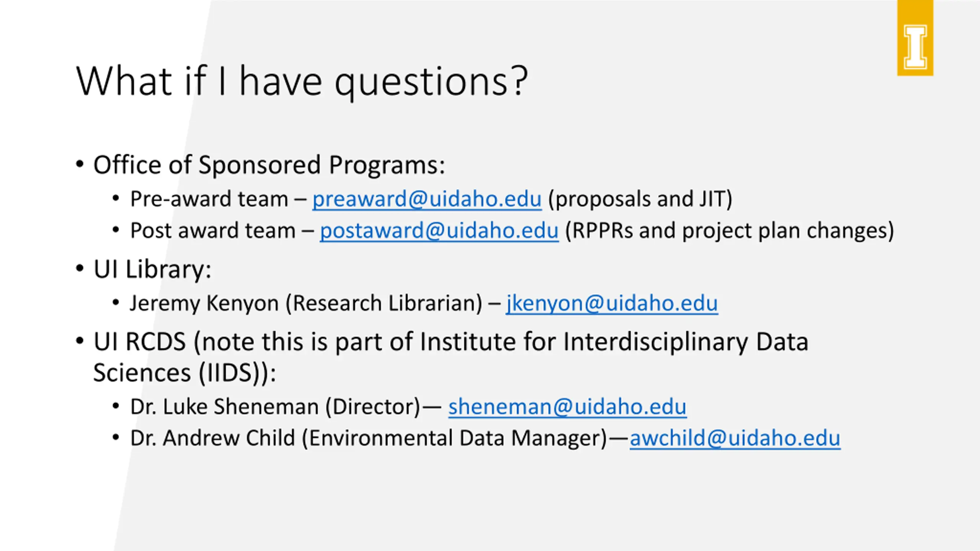
Task: Click the "UI RCDS" heading text
Action: (x=140, y=341)
